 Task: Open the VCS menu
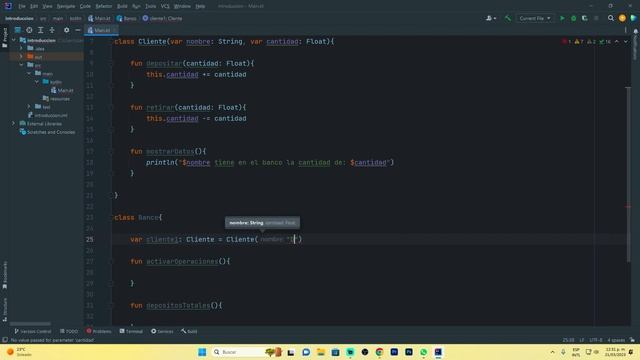(165, 6)
